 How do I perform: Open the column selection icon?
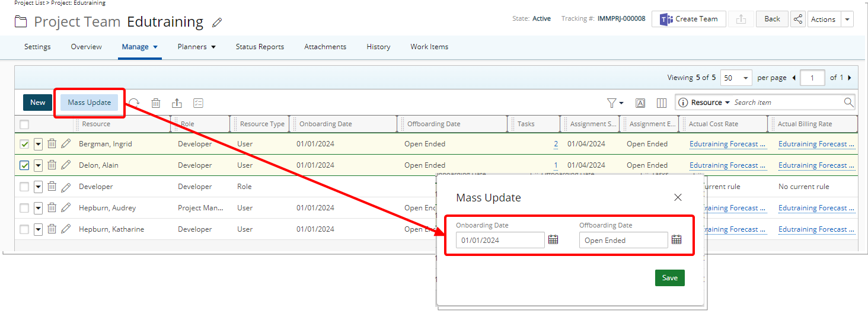point(662,103)
